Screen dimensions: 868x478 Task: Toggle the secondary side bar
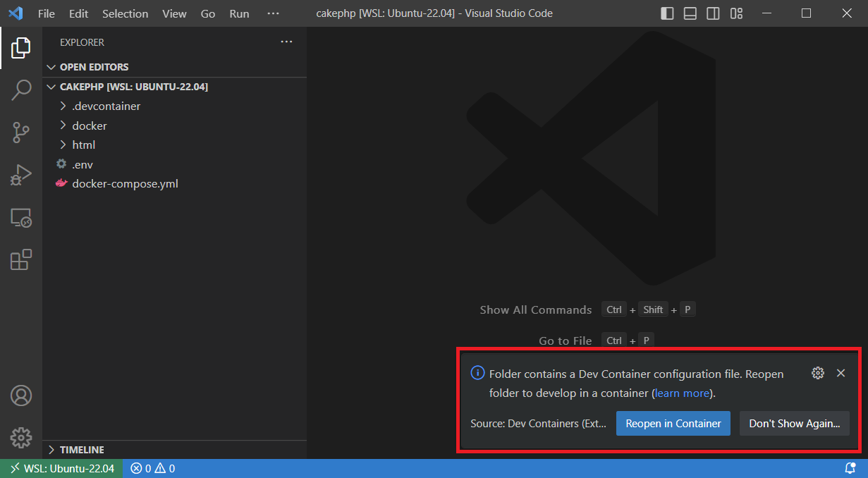point(713,13)
